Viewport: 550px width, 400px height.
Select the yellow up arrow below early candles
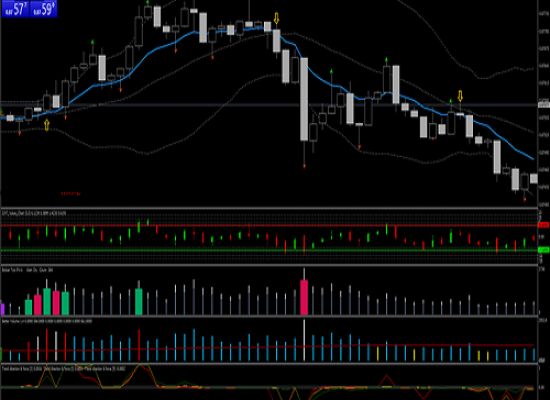pos(47,125)
